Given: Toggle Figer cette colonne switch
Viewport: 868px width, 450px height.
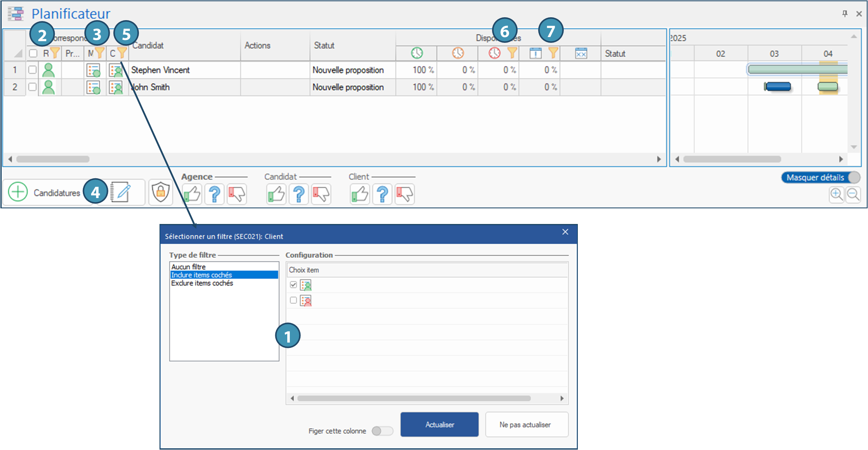Looking at the screenshot, I should point(382,431).
